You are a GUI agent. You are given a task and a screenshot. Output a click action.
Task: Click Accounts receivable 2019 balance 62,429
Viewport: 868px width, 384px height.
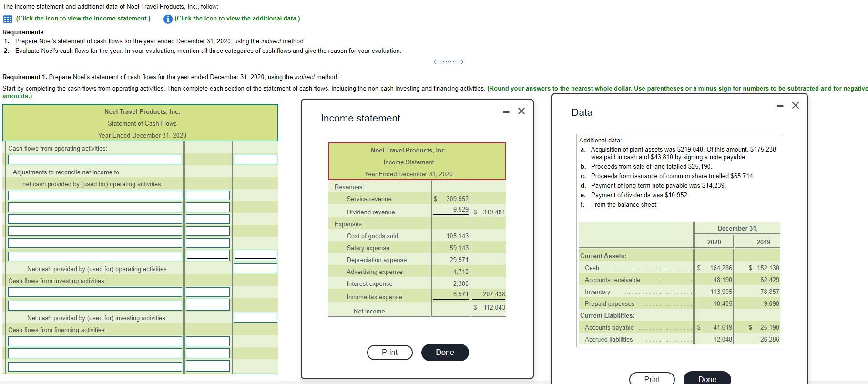tap(770, 280)
